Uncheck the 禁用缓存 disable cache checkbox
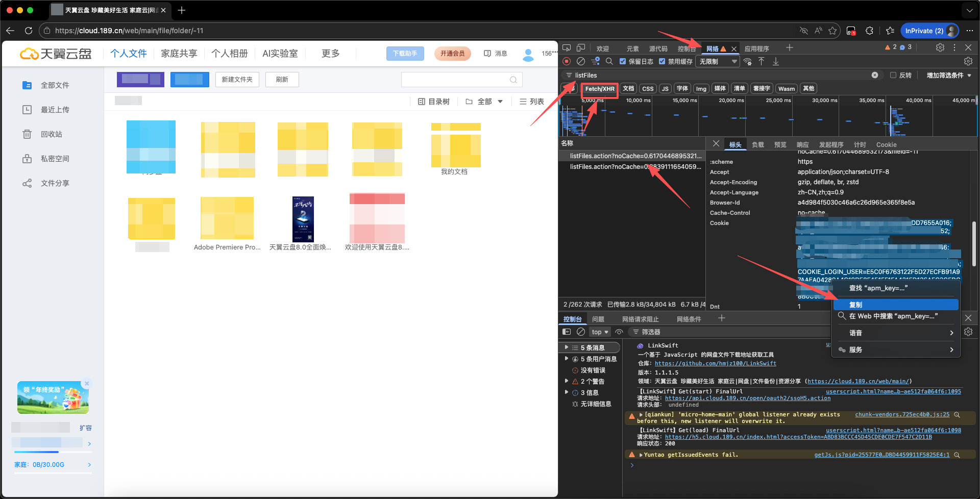 (x=662, y=61)
